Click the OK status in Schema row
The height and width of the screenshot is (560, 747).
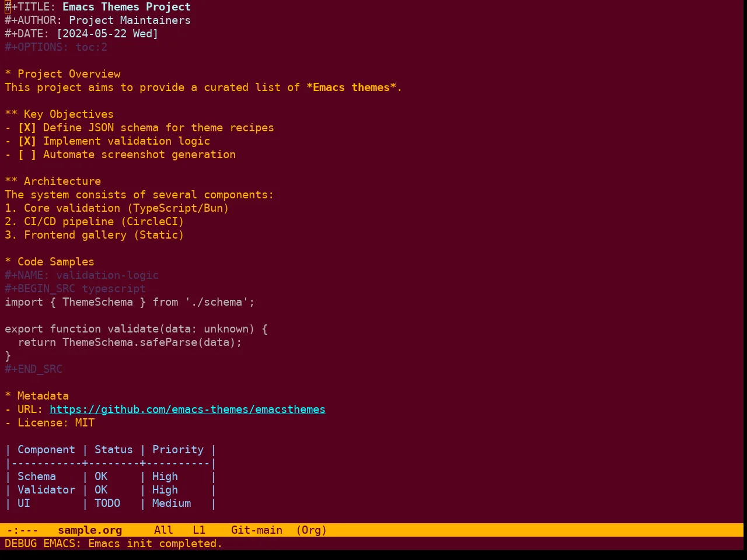[x=101, y=477]
